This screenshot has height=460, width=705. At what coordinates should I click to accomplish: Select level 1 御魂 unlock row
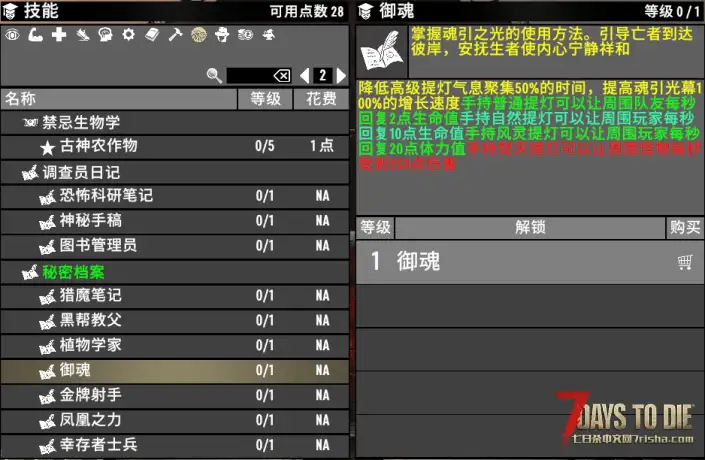[x=530, y=262]
